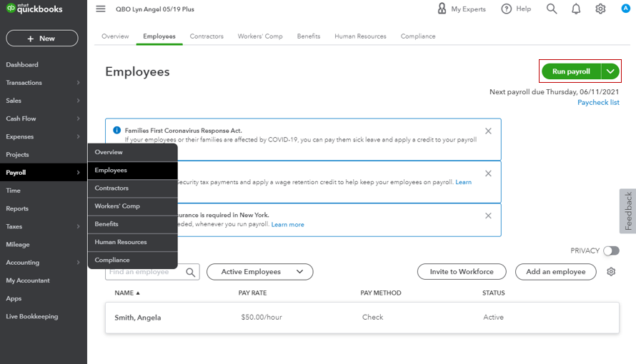Toggle the PRIVACY switch
The image size is (636, 364).
pyautogui.click(x=611, y=251)
